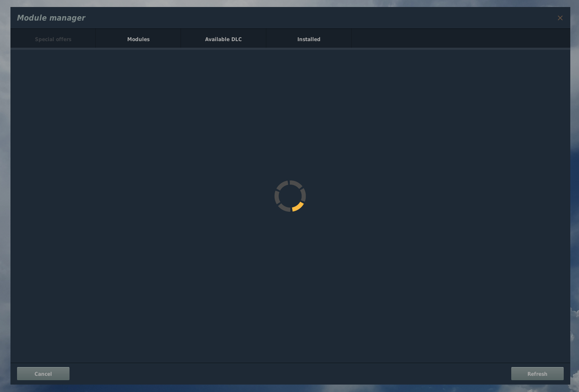Open the Special offers tab
Viewport: 579px width, 392px height.
[53, 39]
